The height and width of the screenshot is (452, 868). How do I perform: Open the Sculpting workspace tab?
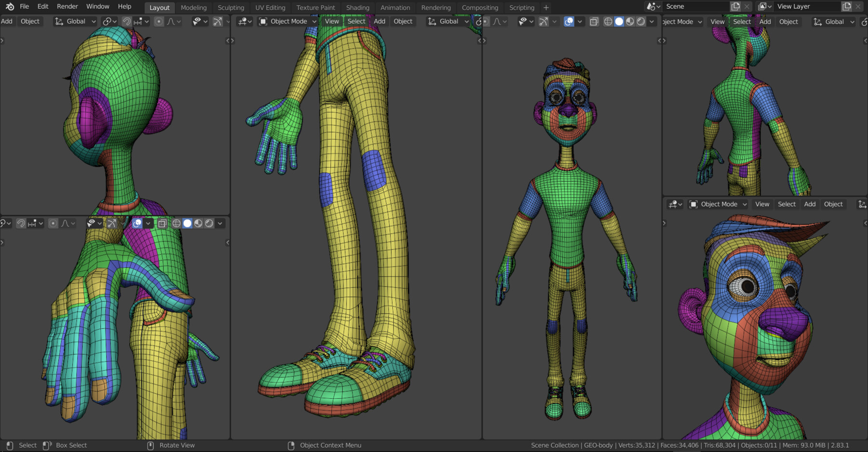tap(231, 8)
